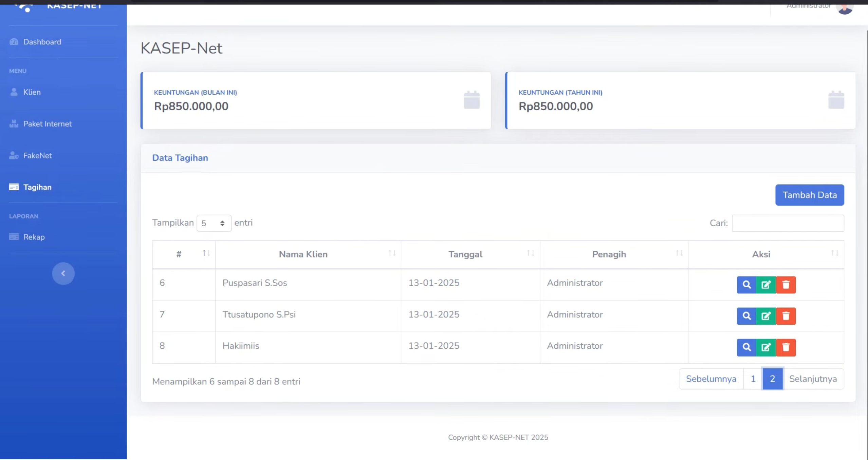Viewport: 868px width, 460px height.
Task: Sort table by Nama Klien column
Action: click(x=308, y=254)
